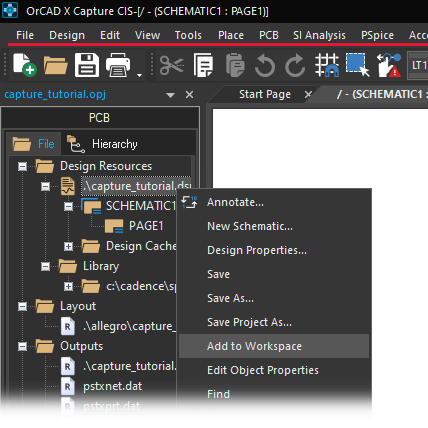Viewport: 428px width, 428px height.
Task: Select the File tab in project panel
Action: coord(33,144)
